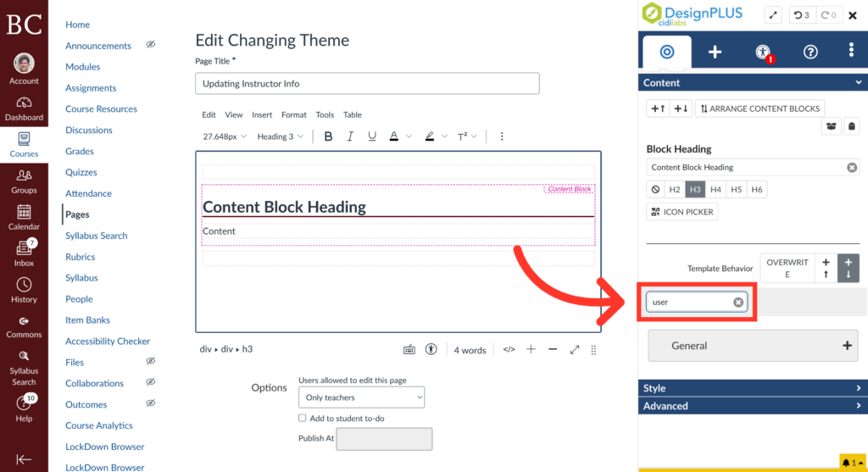The image size is (868, 472).
Task: Open DesignPLUS existing content target tab
Action: [x=667, y=52]
